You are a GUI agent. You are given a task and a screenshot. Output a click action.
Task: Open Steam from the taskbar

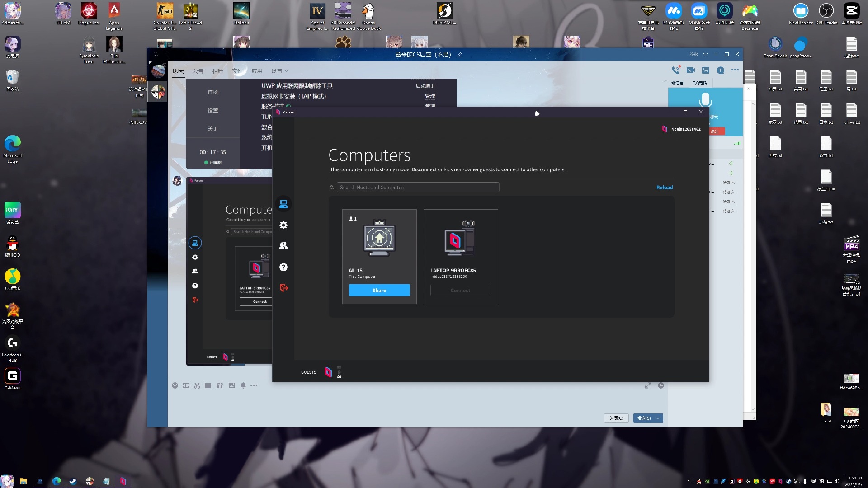[73, 481]
